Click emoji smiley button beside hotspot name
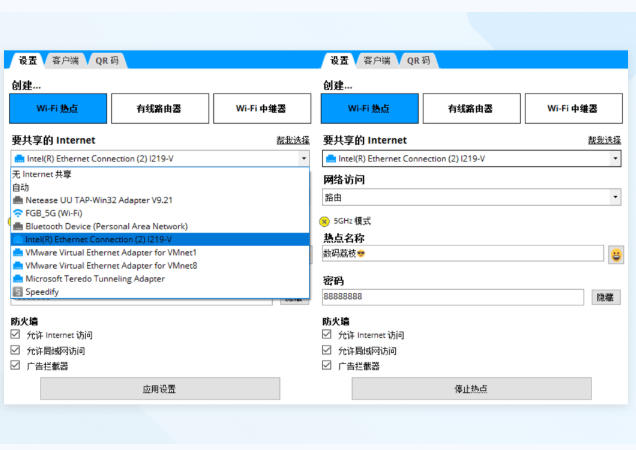The height and width of the screenshot is (450, 636). 616,255
